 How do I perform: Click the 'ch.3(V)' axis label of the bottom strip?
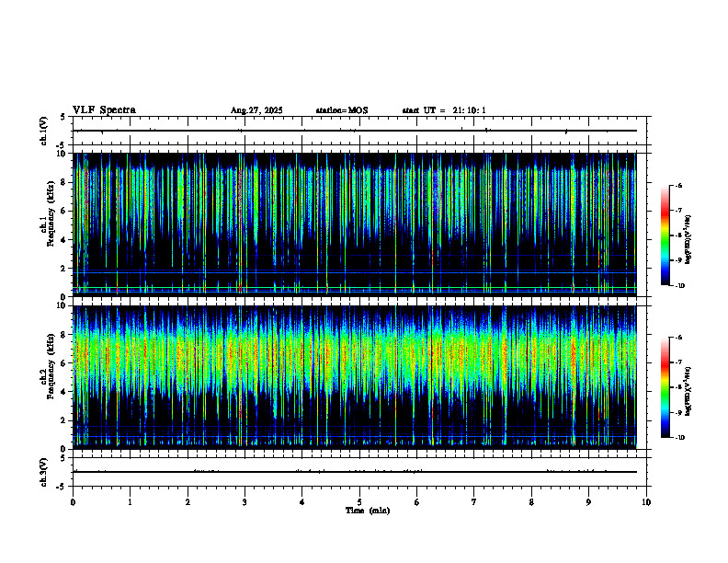(43, 472)
